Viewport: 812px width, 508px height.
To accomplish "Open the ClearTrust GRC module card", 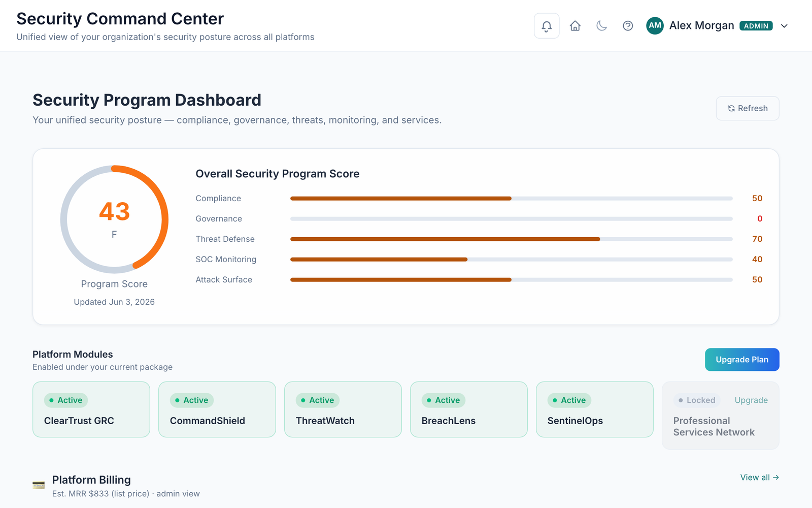I will [x=91, y=409].
